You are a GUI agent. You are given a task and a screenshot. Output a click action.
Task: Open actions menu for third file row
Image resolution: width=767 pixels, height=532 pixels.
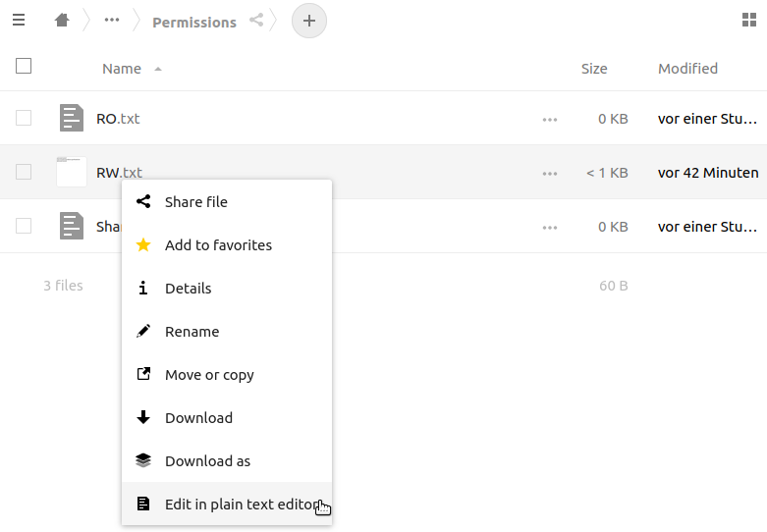(x=550, y=227)
